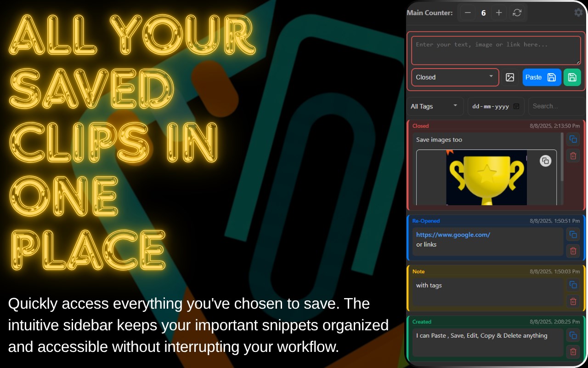Click timestamp 8/8/2025, 1:50:03 Pm
The height and width of the screenshot is (368, 588).
coord(554,272)
